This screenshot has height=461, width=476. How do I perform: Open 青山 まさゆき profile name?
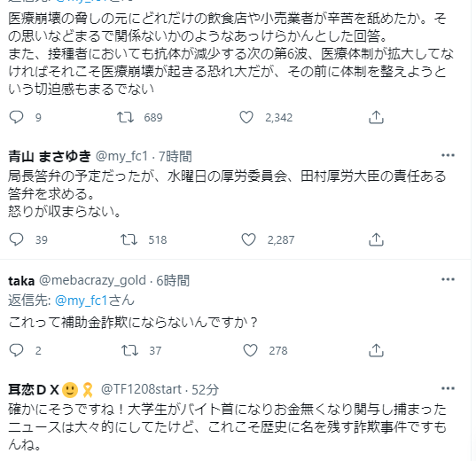50,156
